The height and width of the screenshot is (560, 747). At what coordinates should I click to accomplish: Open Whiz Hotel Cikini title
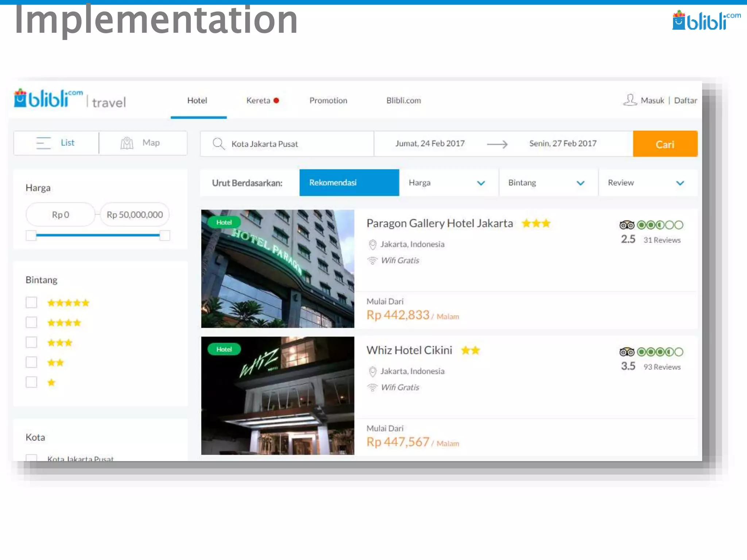click(x=409, y=350)
